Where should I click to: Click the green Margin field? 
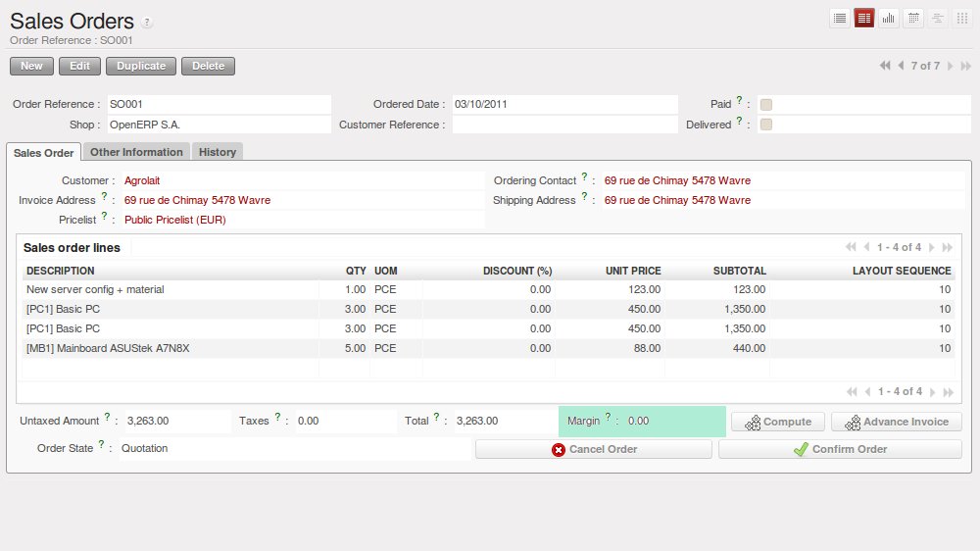tap(676, 421)
